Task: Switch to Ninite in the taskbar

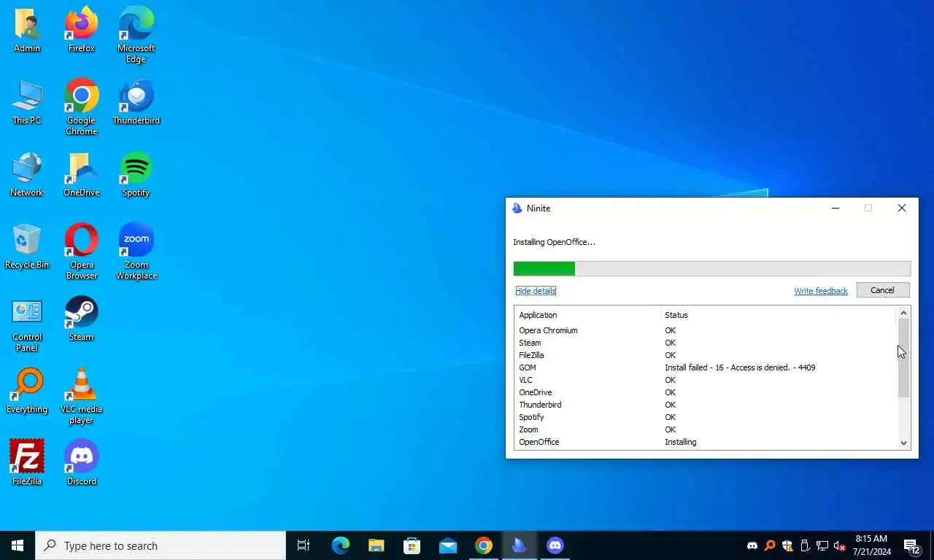Action: pyautogui.click(x=519, y=545)
